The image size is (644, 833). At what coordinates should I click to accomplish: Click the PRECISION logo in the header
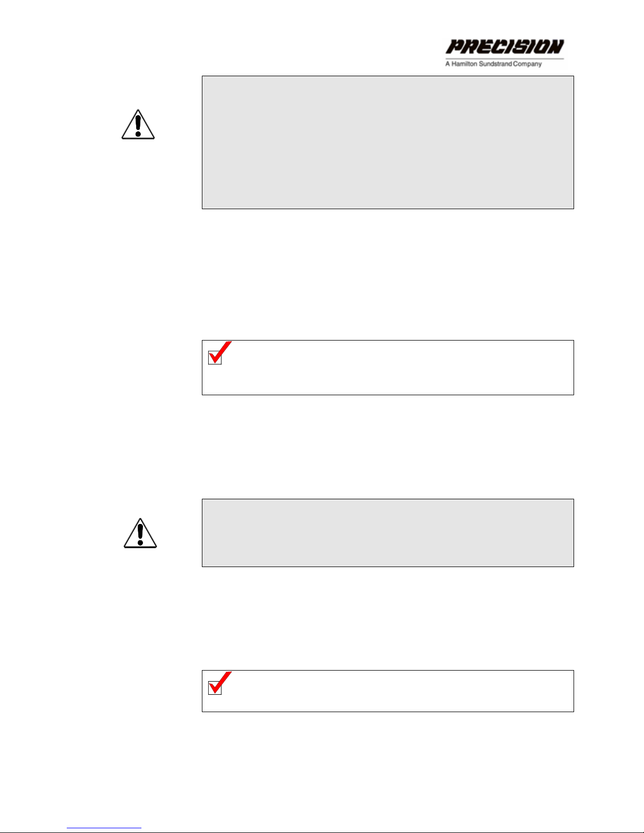pyautogui.click(x=505, y=46)
